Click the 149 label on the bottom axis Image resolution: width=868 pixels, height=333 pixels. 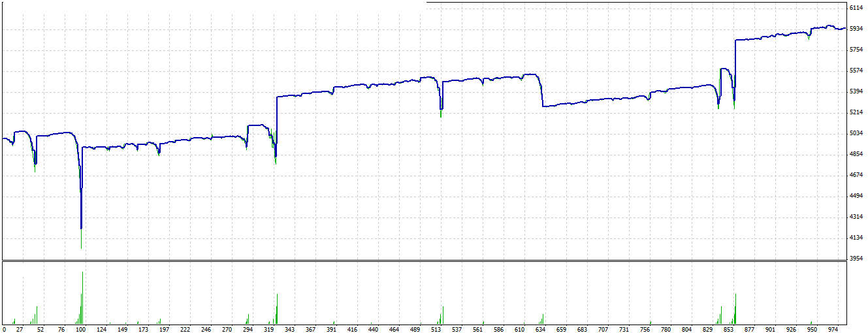click(123, 329)
